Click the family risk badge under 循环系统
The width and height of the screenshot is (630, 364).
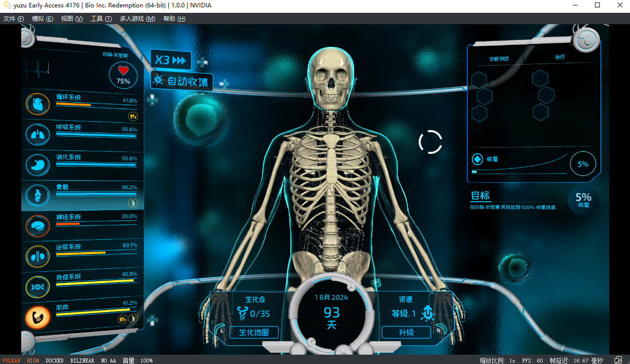click(x=132, y=116)
